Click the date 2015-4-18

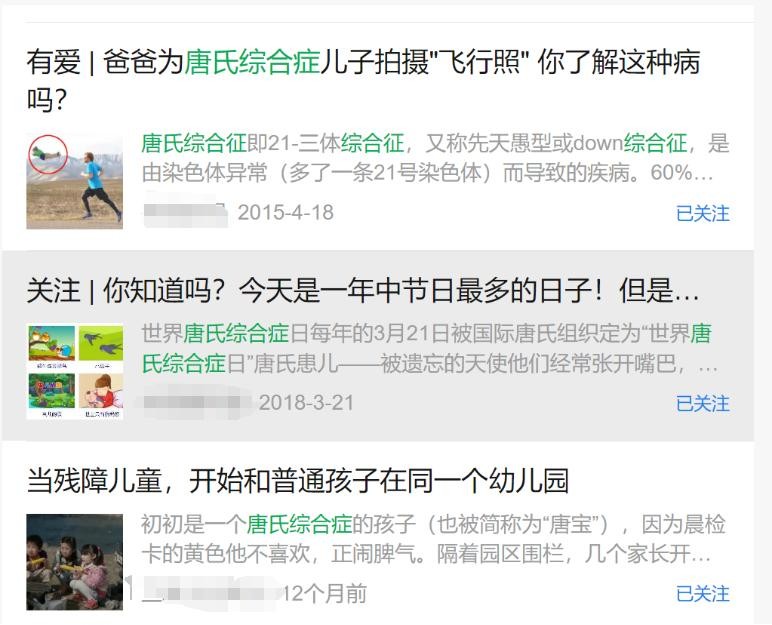286,213
